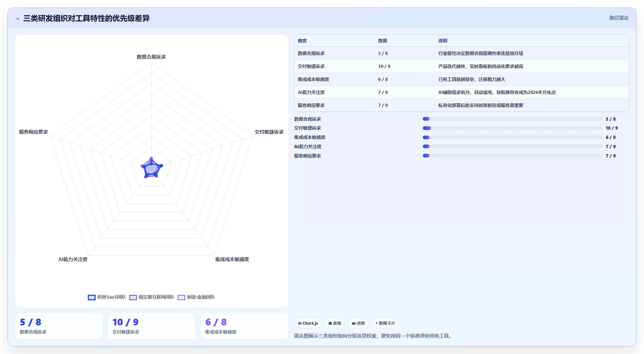Screen dimensions: 644x354
Task: Click the 路径雷达 label in header
Action: click(x=619, y=18)
